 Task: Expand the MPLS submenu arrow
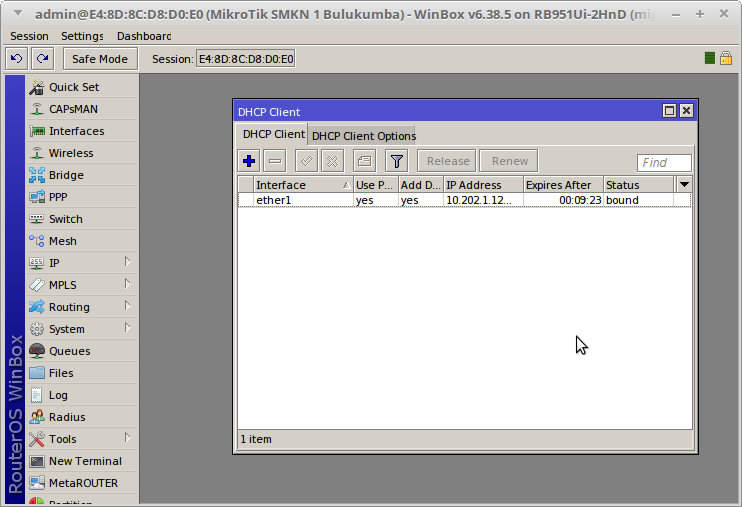pos(127,284)
